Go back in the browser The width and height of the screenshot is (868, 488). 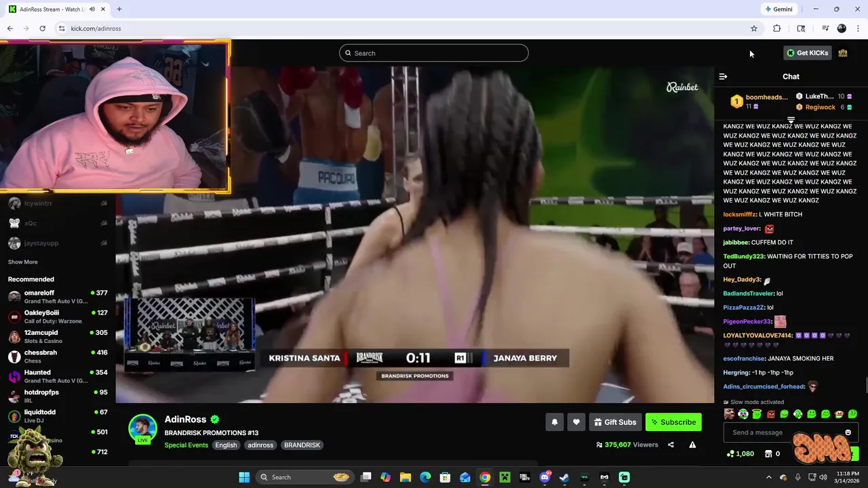click(9, 28)
